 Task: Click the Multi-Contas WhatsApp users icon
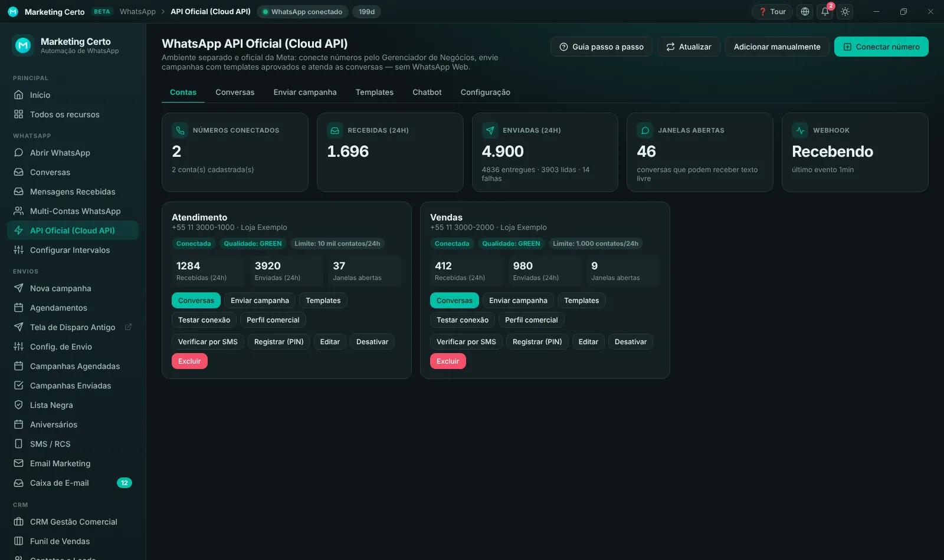coord(18,211)
